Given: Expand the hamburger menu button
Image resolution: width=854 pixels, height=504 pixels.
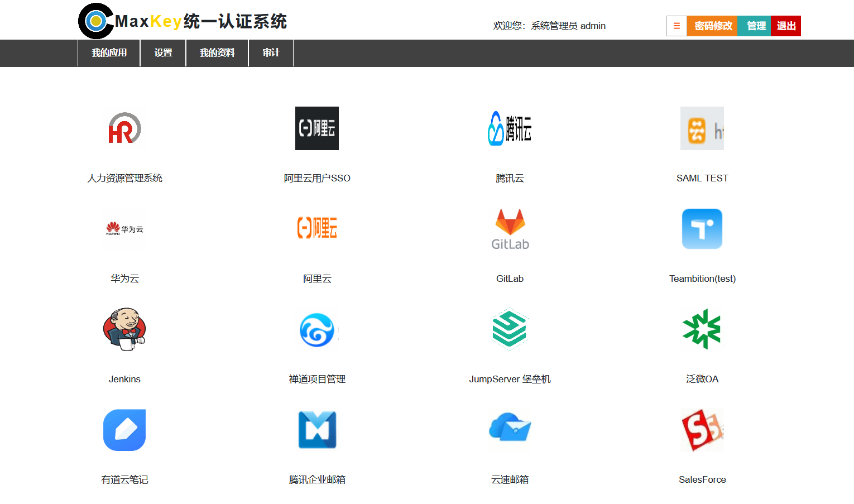Looking at the screenshot, I should (677, 26).
